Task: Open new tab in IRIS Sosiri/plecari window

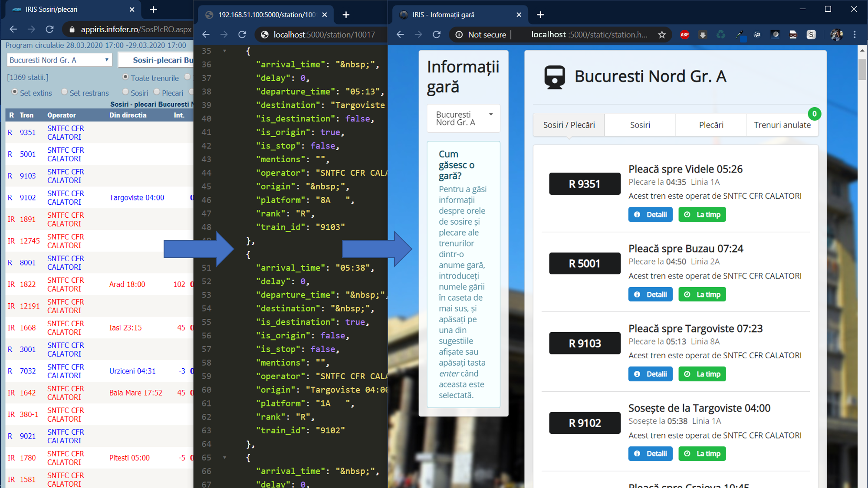Action: click(x=153, y=10)
